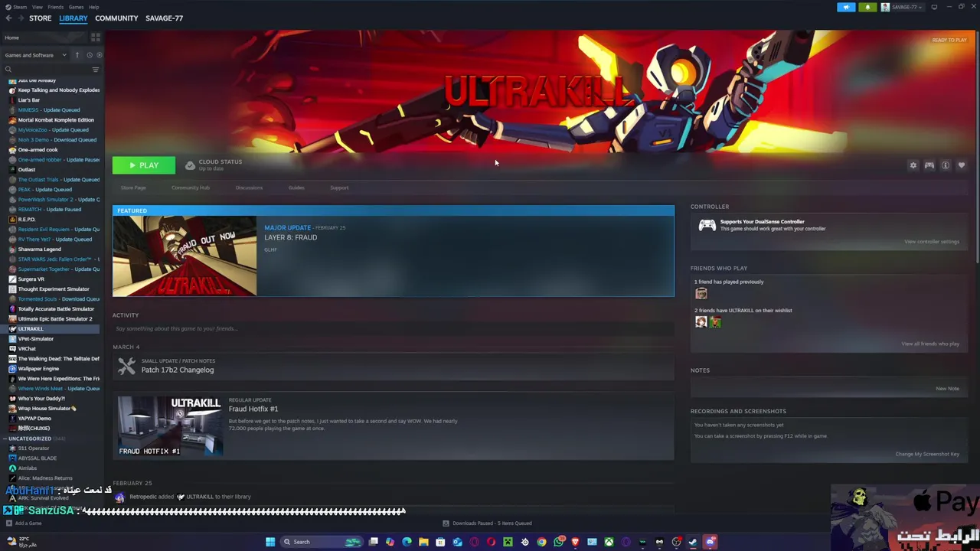Toggle ready-to-play filter icon
Screen dimensions: 980x551
[99, 55]
